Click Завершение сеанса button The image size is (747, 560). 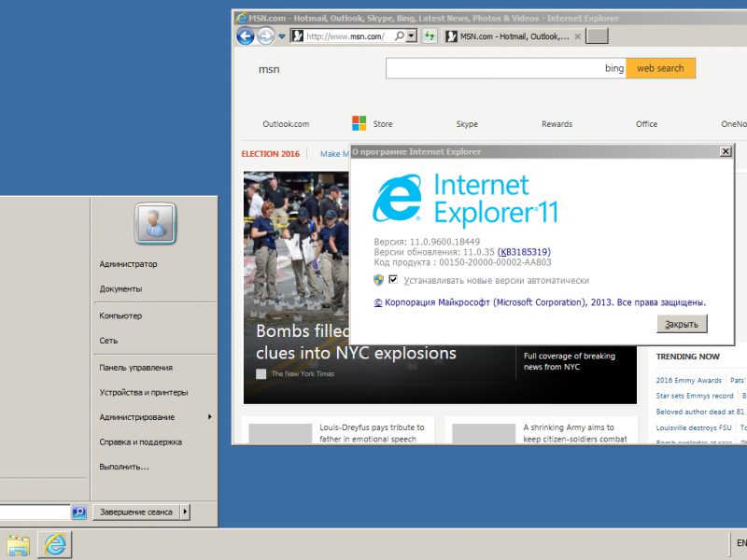tap(135, 511)
